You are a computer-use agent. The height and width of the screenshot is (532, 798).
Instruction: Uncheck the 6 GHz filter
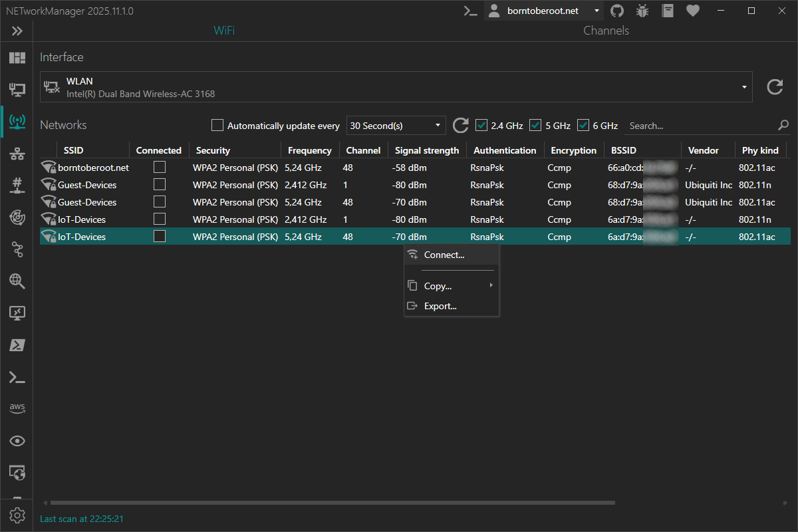tap(584, 126)
